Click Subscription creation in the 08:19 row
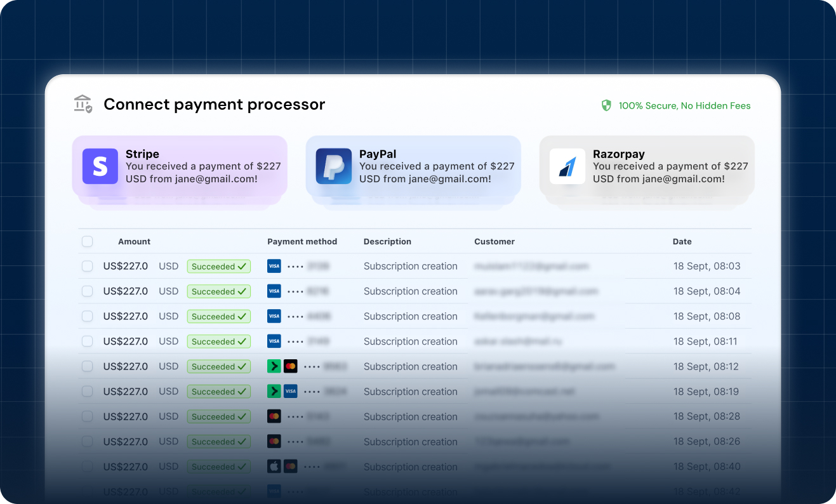 click(411, 392)
